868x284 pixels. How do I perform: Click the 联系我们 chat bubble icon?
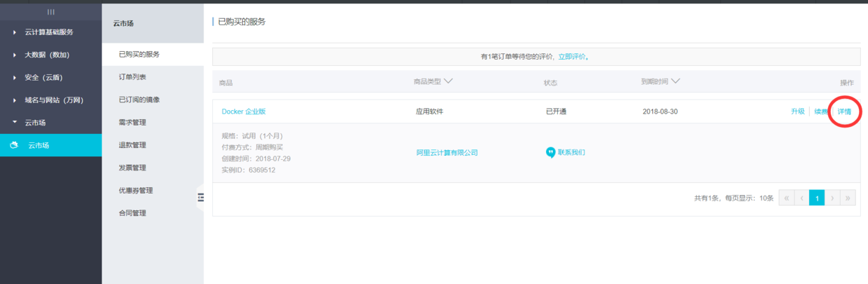pyautogui.click(x=550, y=152)
